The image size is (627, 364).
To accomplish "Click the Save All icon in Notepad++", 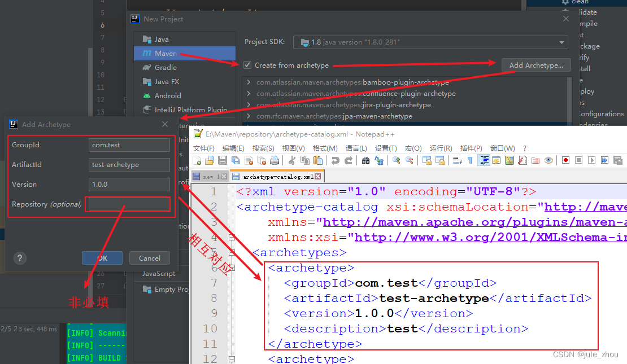I will [236, 161].
